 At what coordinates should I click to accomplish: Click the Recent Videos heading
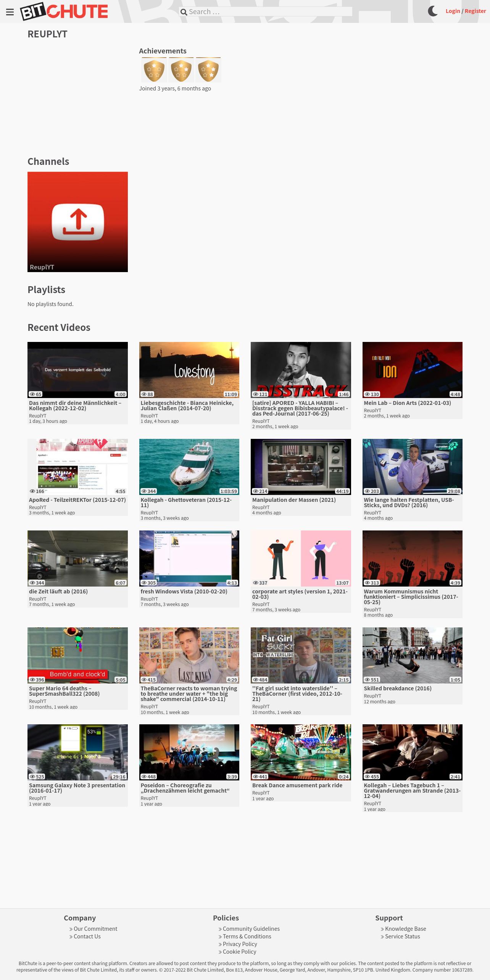(59, 327)
